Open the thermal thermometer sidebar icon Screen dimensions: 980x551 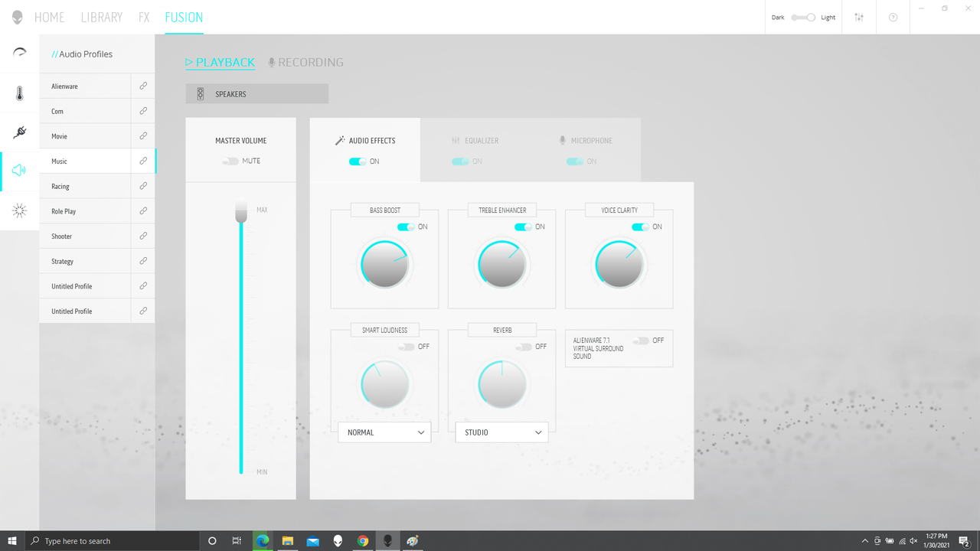20,93
